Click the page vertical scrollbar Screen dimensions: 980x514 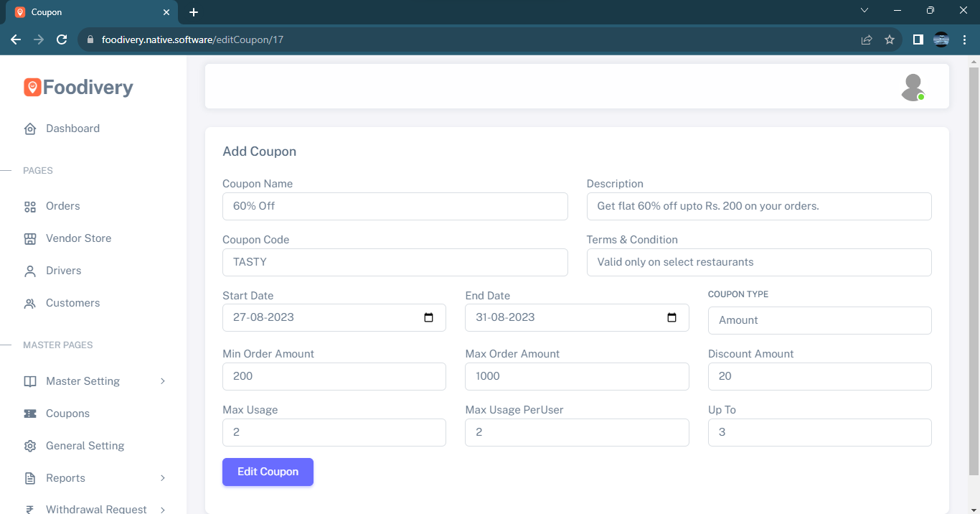pyautogui.click(x=974, y=273)
